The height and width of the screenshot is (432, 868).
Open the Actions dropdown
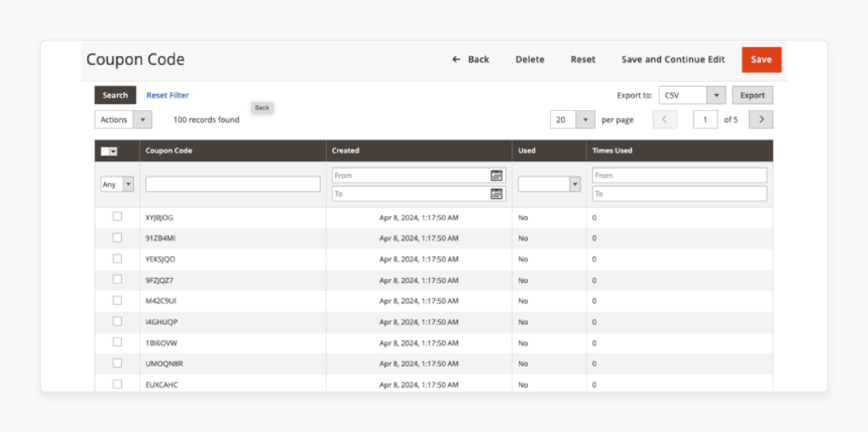(123, 120)
